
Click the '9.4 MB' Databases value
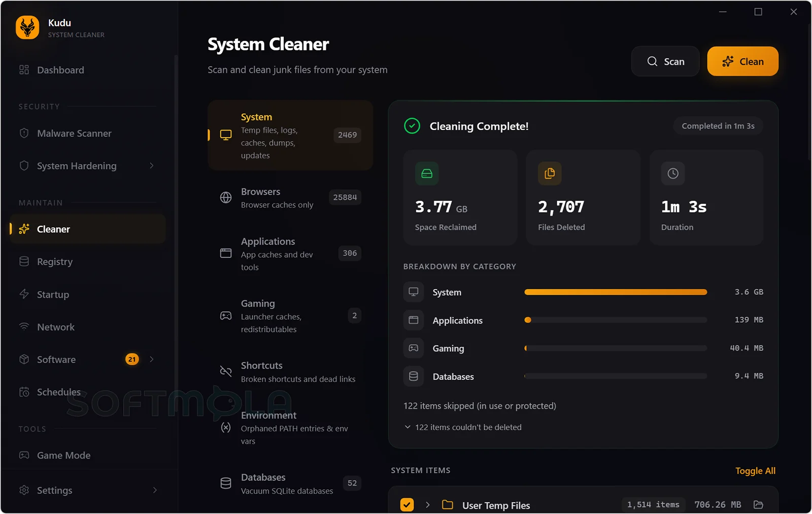[x=749, y=376]
